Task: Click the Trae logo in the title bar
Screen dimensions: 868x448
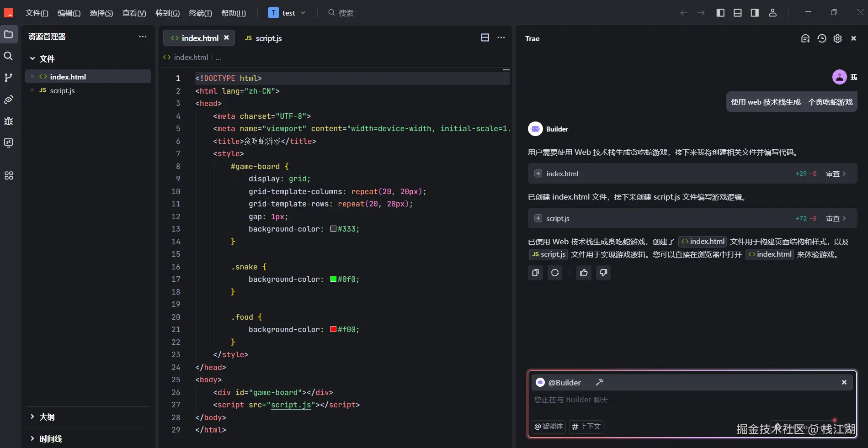Action: tap(9, 13)
